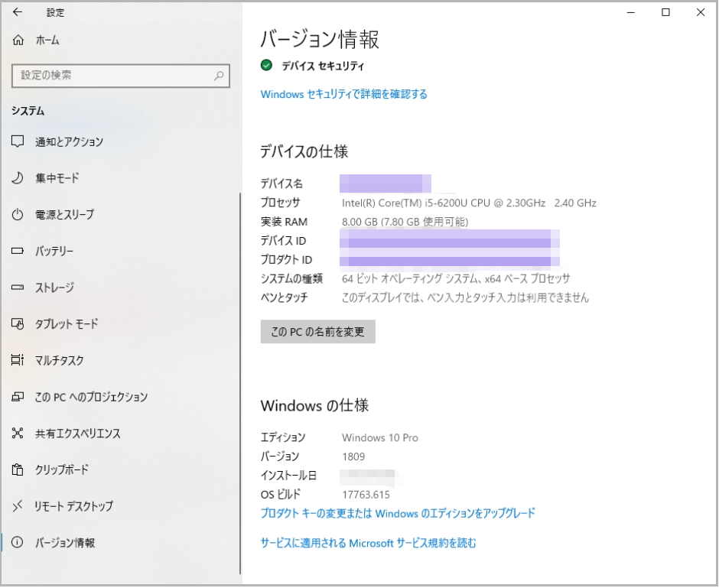Open the Microsoft サービス規約 link

coord(368,543)
